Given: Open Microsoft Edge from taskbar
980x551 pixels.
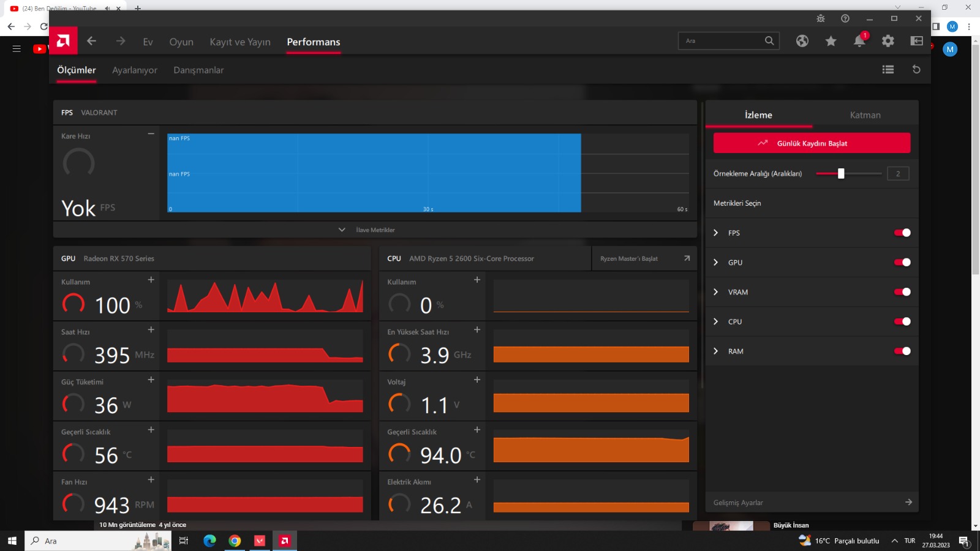Looking at the screenshot, I should [x=209, y=541].
